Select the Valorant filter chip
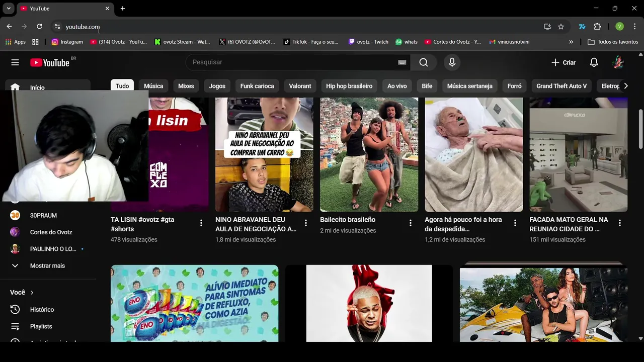 [300, 86]
